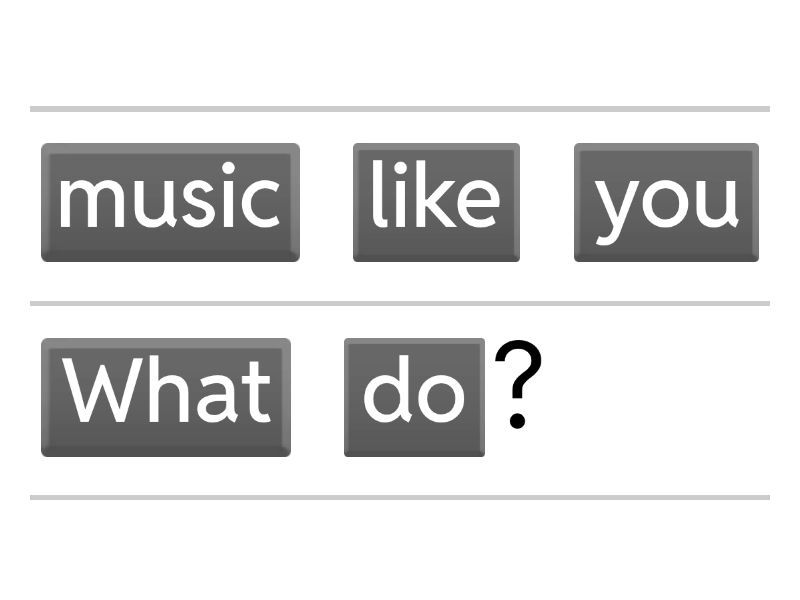
Task: Select the 'like' word tile
Action: click(x=436, y=202)
